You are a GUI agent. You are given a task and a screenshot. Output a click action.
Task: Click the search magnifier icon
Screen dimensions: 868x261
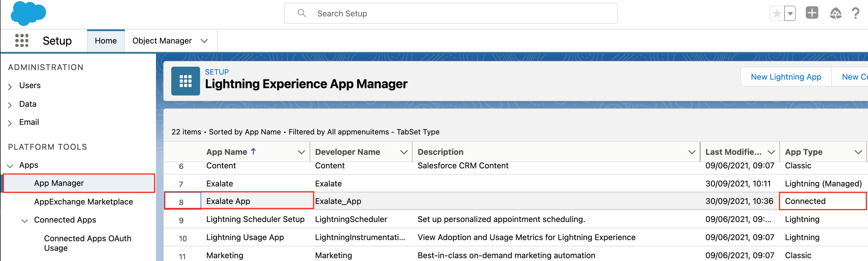(x=301, y=14)
